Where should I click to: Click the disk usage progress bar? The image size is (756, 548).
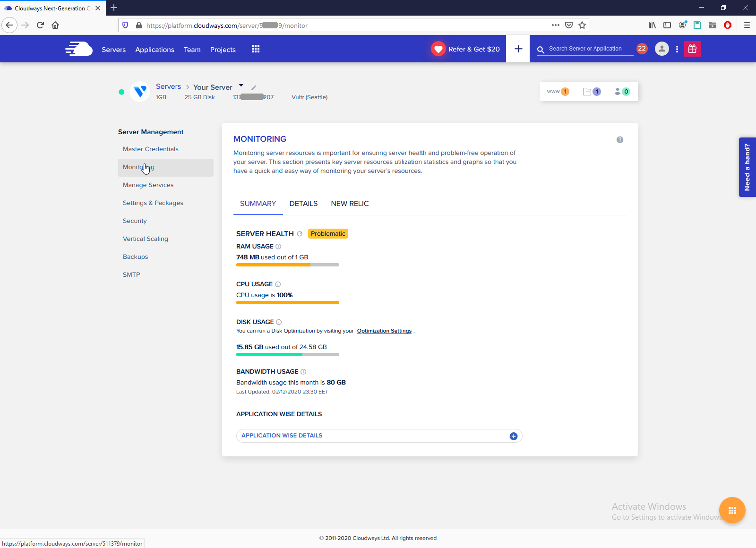(x=288, y=355)
